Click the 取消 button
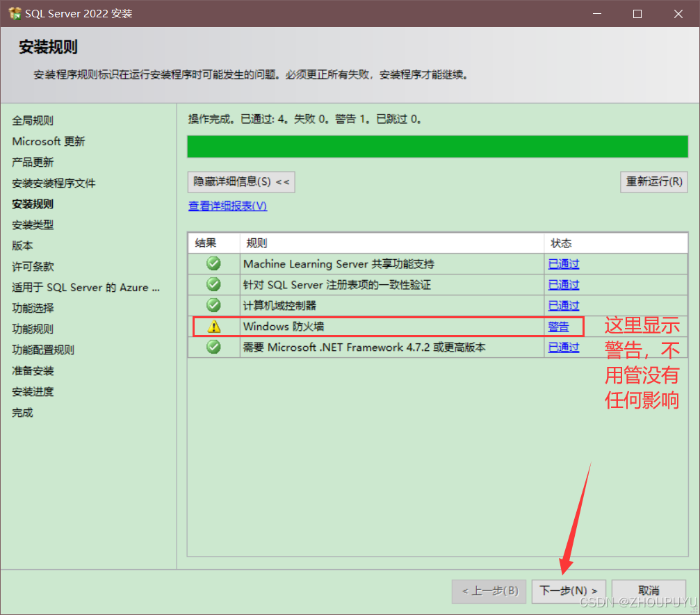This screenshot has height=615, width=700. point(649,591)
